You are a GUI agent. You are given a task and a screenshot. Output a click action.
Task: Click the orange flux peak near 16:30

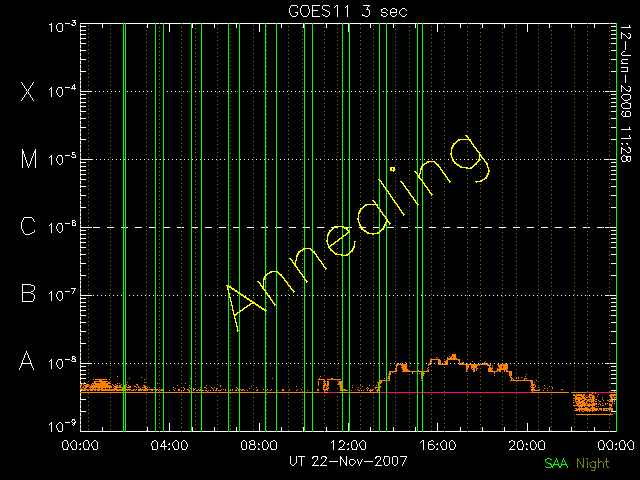[453, 358]
